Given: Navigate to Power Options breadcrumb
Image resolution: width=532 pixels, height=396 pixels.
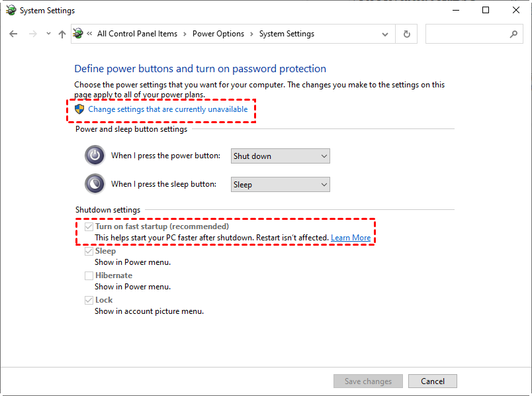Looking at the screenshot, I should pyautogui.click(x=218, y=34).
